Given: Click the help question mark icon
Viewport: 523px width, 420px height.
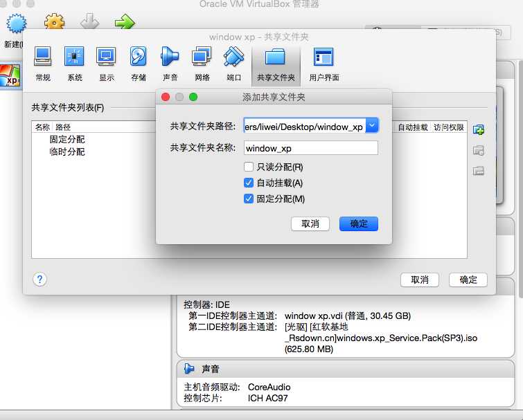Looking at the screenshot, I should [39, 279].
